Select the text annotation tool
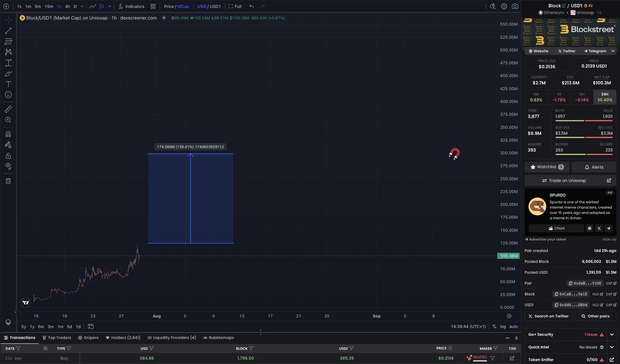 click(8, 84)
